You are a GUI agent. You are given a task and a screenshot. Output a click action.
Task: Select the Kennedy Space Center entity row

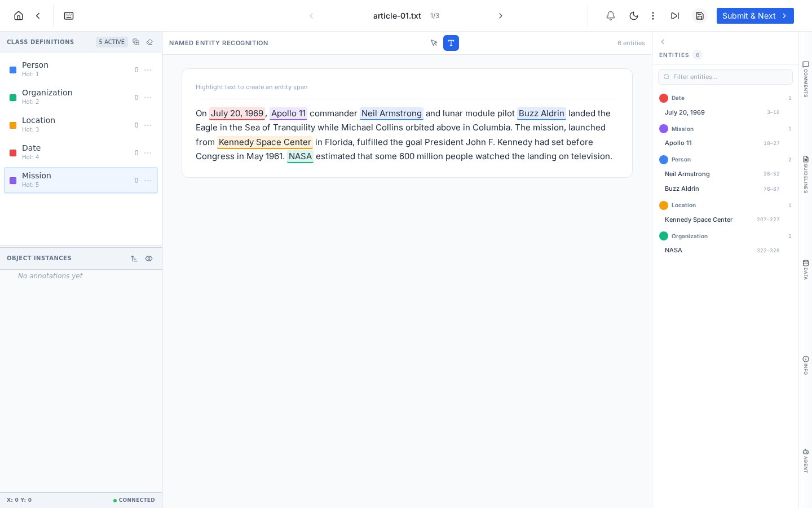[x=725, y=220]
